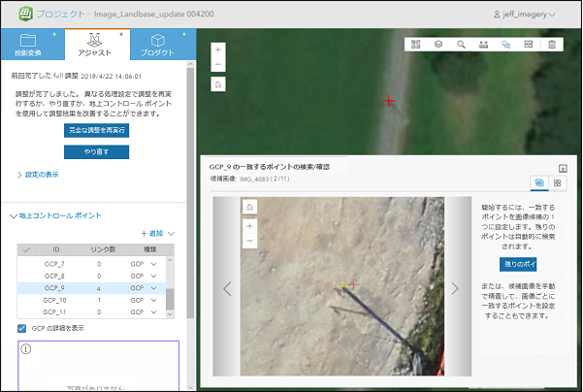The image size is (583, 392).
Task: Reset main map to home extent
Action: (218, 84)
